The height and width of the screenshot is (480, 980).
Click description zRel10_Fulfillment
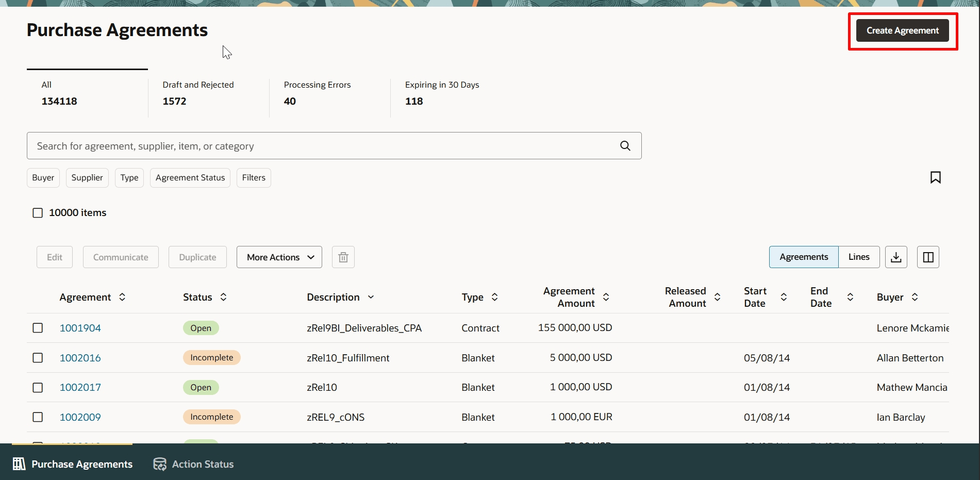pyautogui.click(x=348, y=358)
